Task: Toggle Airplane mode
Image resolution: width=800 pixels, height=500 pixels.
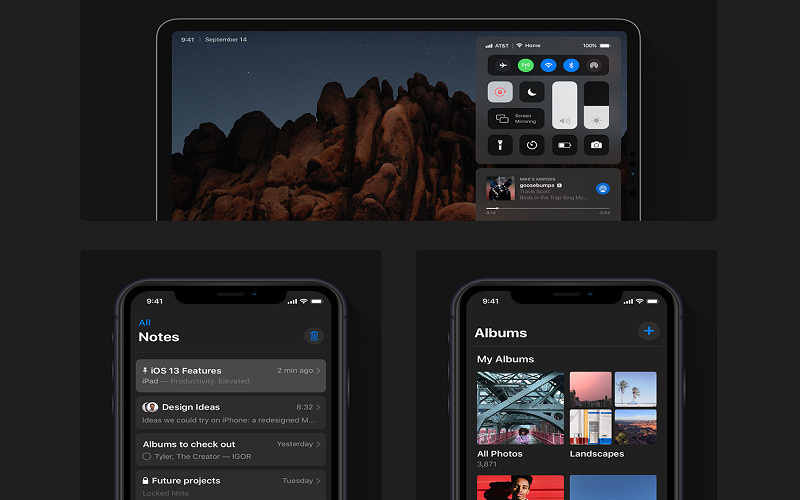Action: pyautogui.click(x=501, y=65)
